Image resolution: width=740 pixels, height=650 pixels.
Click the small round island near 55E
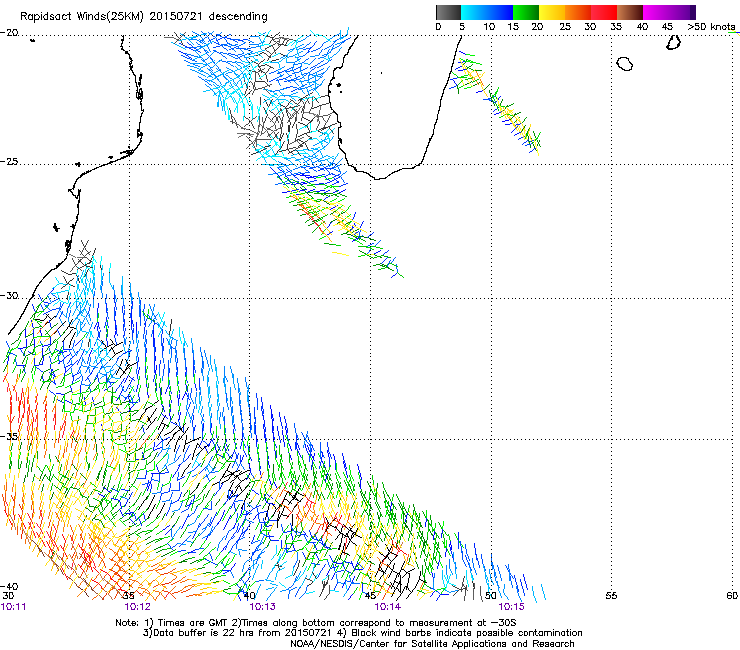(625, 64)
